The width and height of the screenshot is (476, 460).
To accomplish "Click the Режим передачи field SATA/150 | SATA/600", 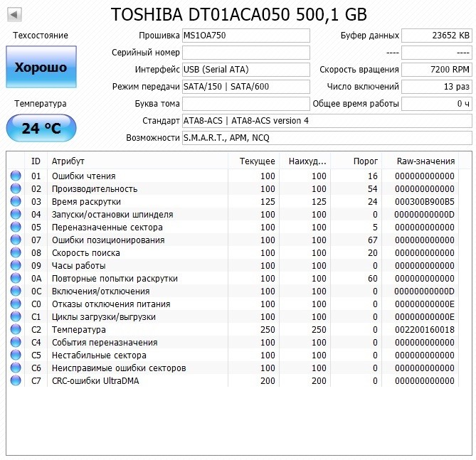I will [x=246, y=87].
